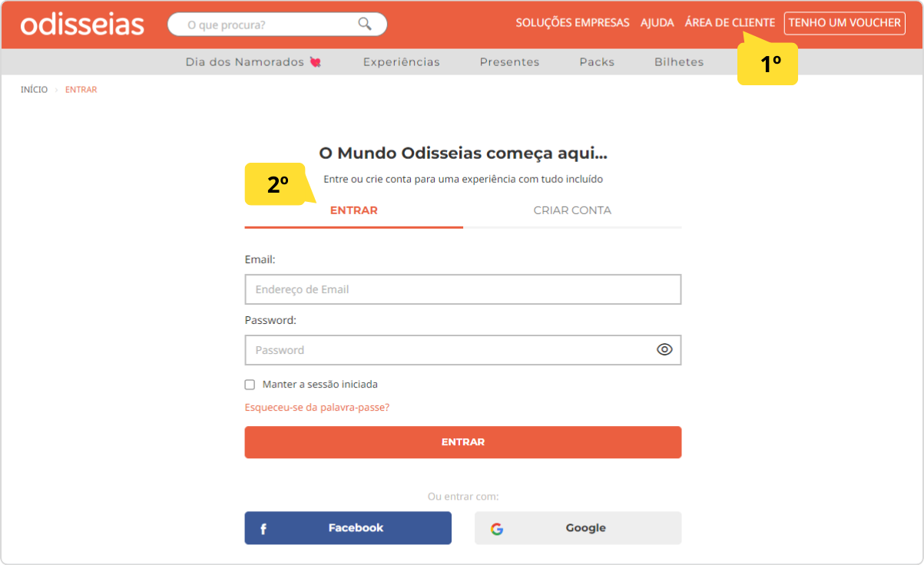Open the Experiências menu
The width and height of the screenshot is (924, 565).
(402, 62)
